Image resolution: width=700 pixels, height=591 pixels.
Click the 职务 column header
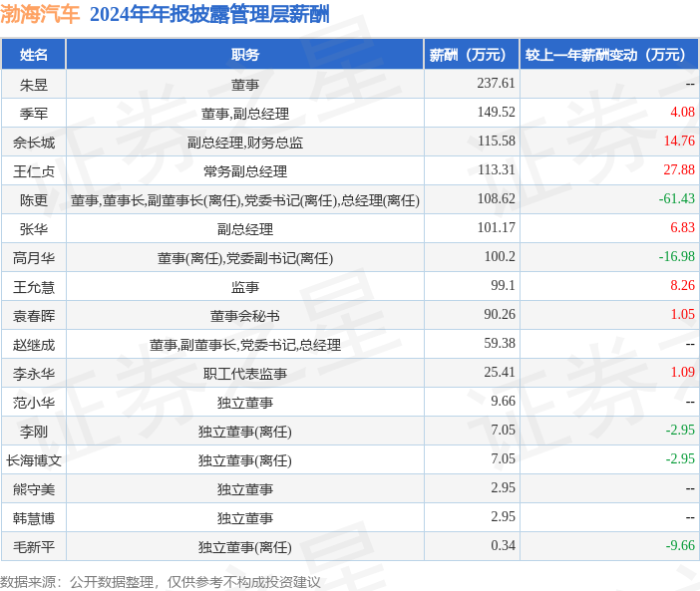(245, 55)
